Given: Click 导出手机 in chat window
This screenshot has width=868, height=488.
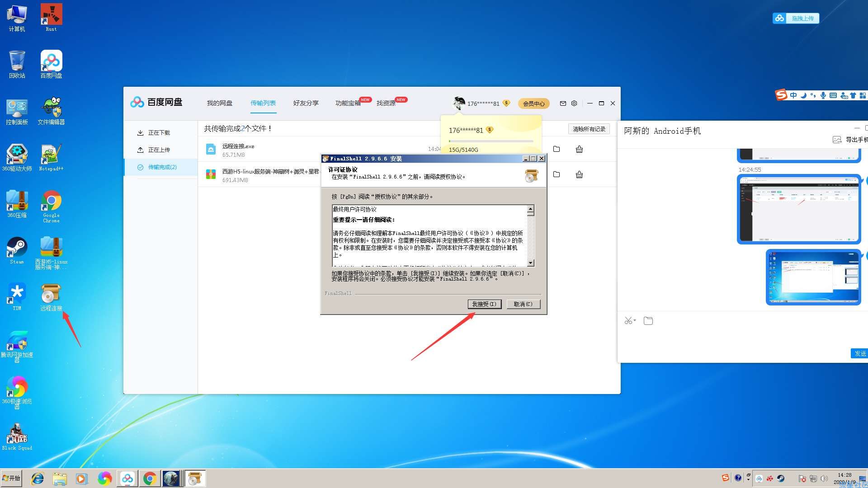Looking at the screenshot, I should (x=851, y=140).
